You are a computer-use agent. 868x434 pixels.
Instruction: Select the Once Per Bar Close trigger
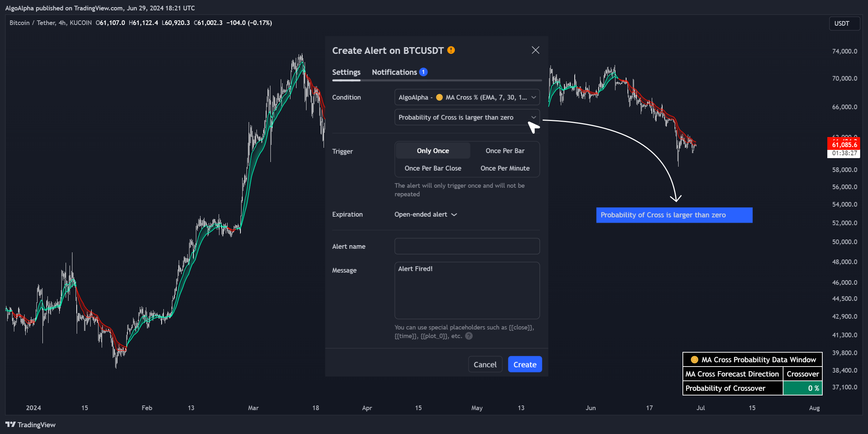pos(433,168)
